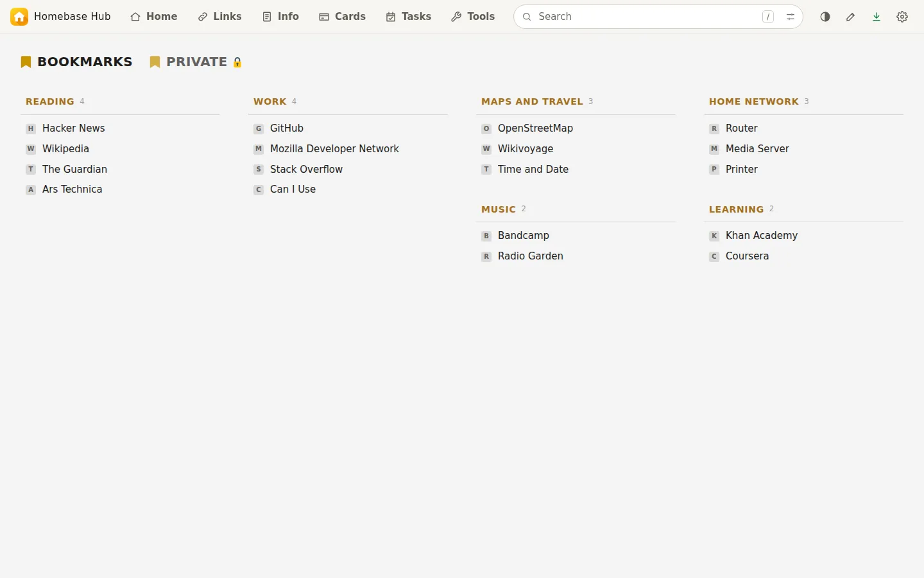Click the Radio Garden letter icon
The height and width of the screenshot is (578, 924).
point(486,256)
